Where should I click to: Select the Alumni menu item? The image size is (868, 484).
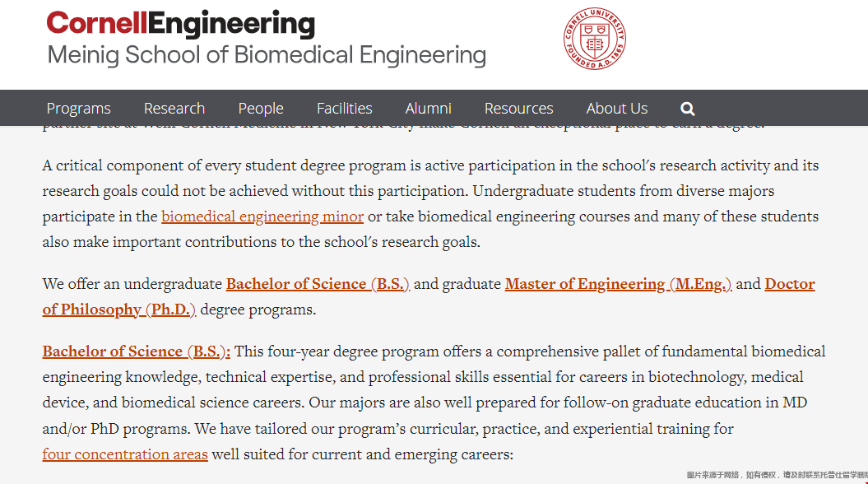[x=429, y=109]
